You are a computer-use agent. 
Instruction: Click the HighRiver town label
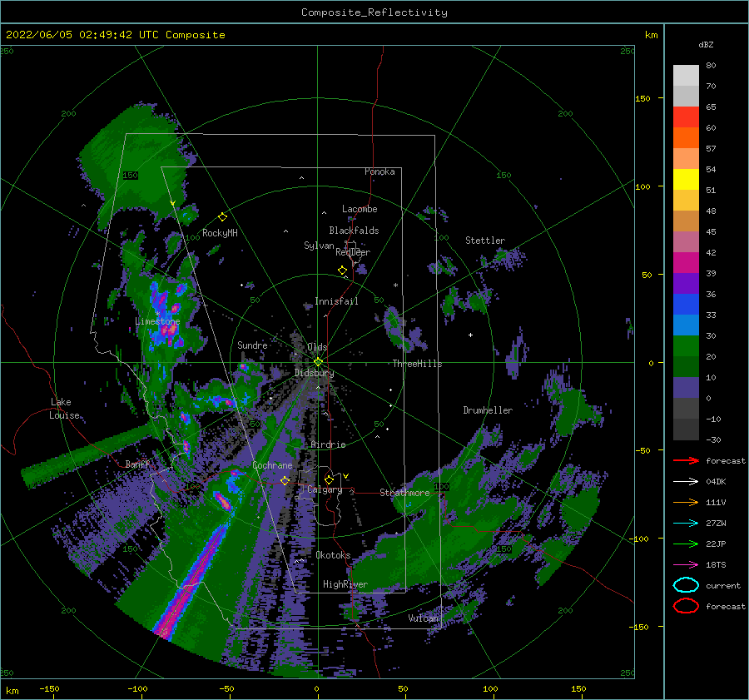tap(345, 584)
